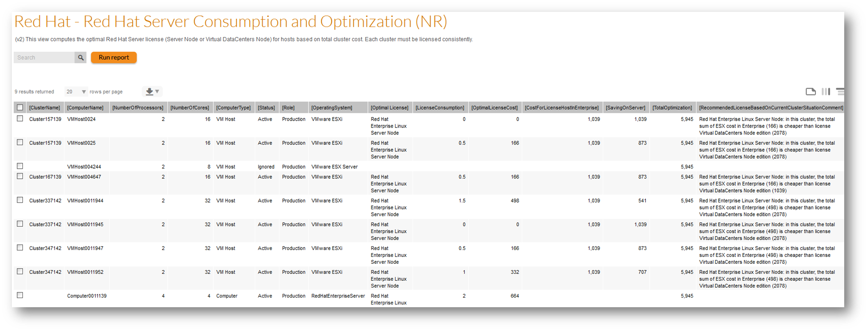Tick the checkbox for Computer0011139
The height and width of the screenshot is (331, 868).
(x=20, y=295)
